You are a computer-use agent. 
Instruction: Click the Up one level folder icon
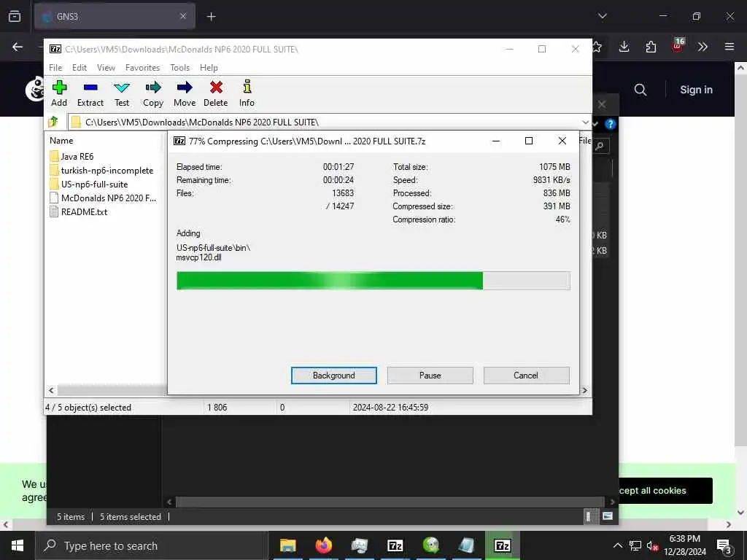click(x=53, y=122)
